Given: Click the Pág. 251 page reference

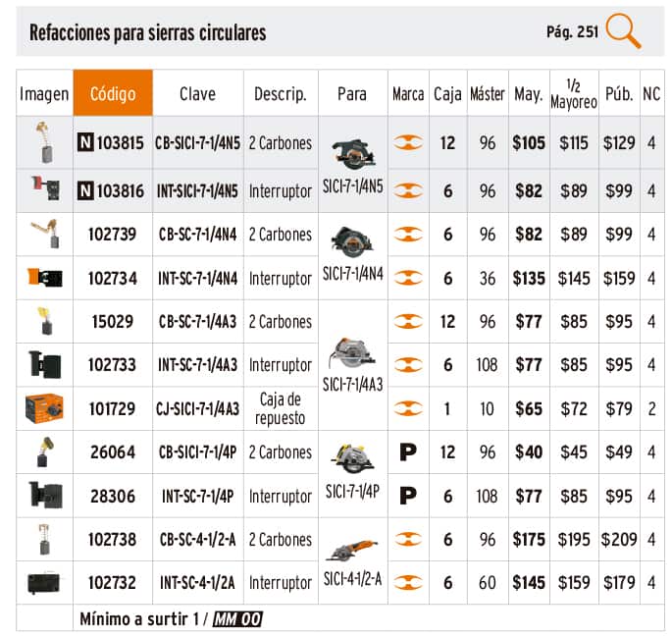Looking at the screenshot, I should [x=572, y=31].
